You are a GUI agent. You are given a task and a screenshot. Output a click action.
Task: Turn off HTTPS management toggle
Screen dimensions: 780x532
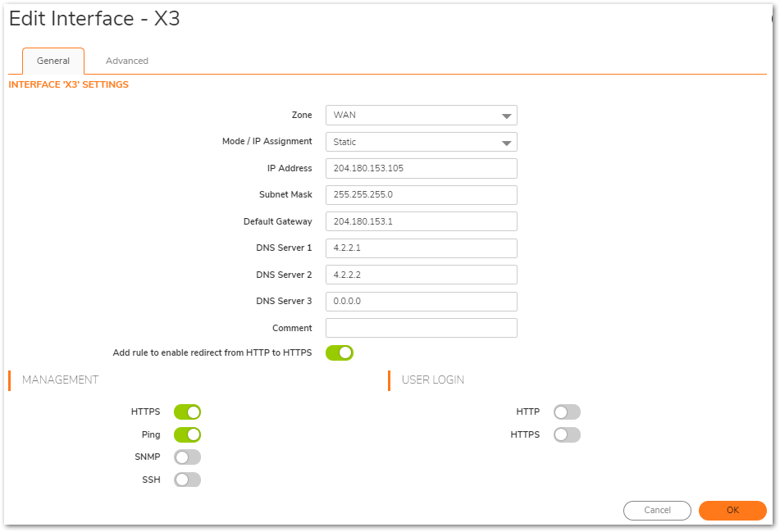coord(187,412)
